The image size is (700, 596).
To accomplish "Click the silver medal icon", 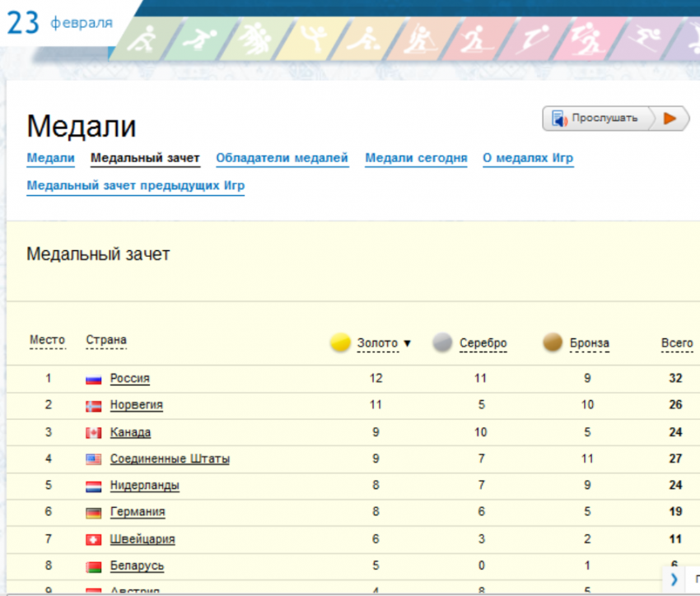I will click(x=443, y=343).
